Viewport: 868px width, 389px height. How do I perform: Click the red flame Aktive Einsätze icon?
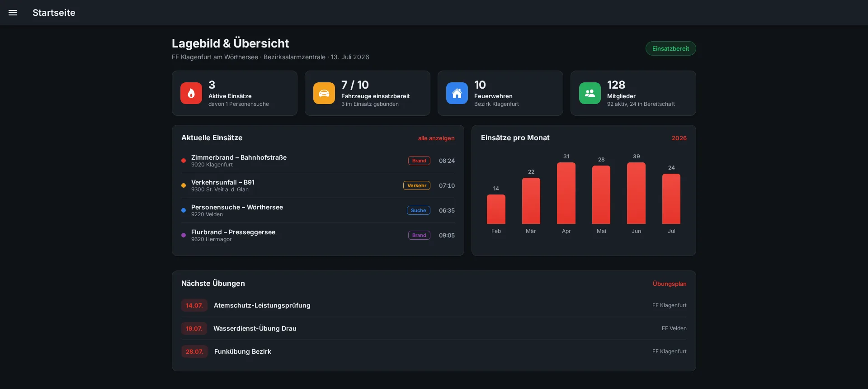(x=191, y=93)
